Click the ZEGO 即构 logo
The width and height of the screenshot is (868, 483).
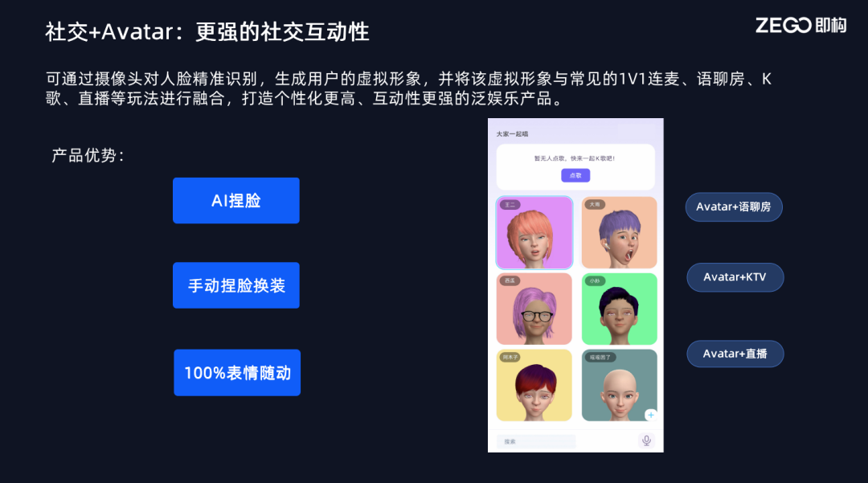pyautogui.click(x=800, y=26)
